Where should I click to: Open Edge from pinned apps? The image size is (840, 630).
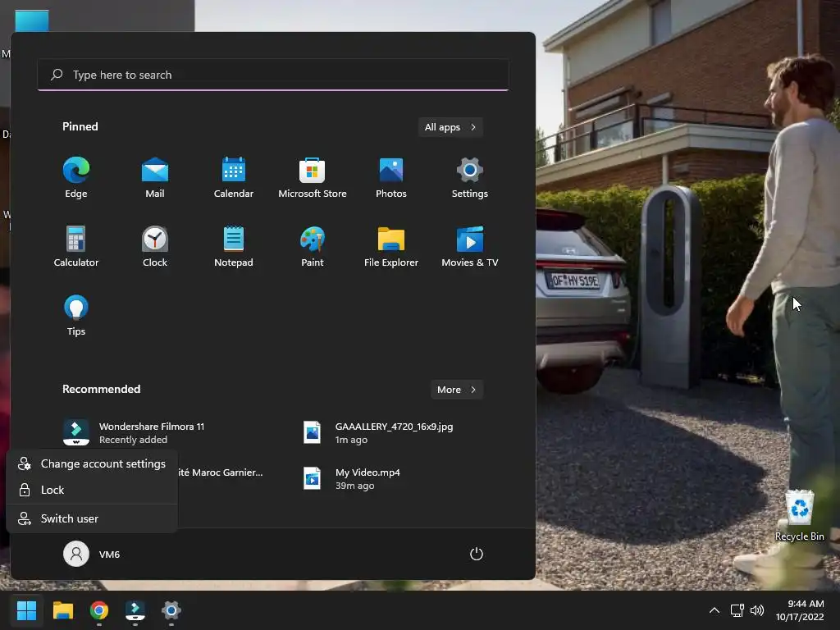tap(76, 178)
